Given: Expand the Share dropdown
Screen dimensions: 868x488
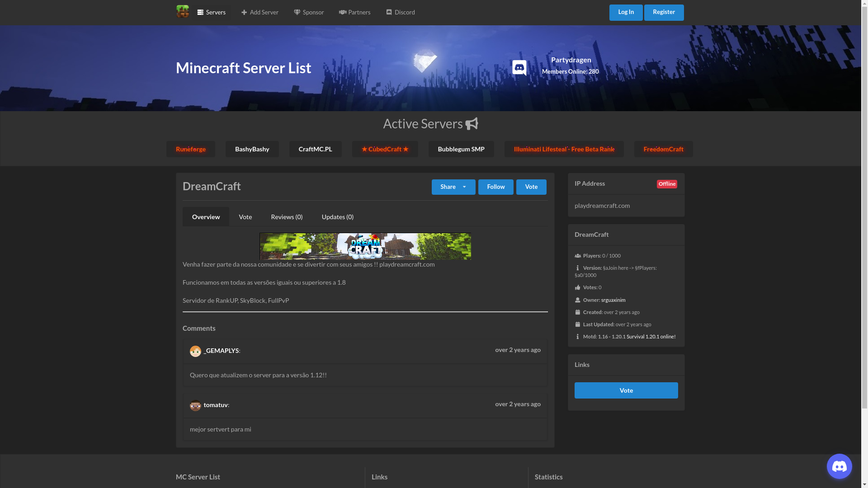Looking at the screenshot, I should click(x=453, y=187).
